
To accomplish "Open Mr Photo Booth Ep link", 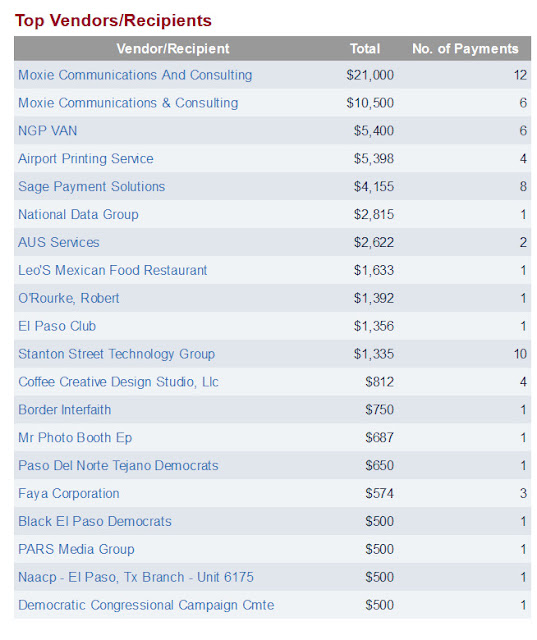I will coord(75,438).
